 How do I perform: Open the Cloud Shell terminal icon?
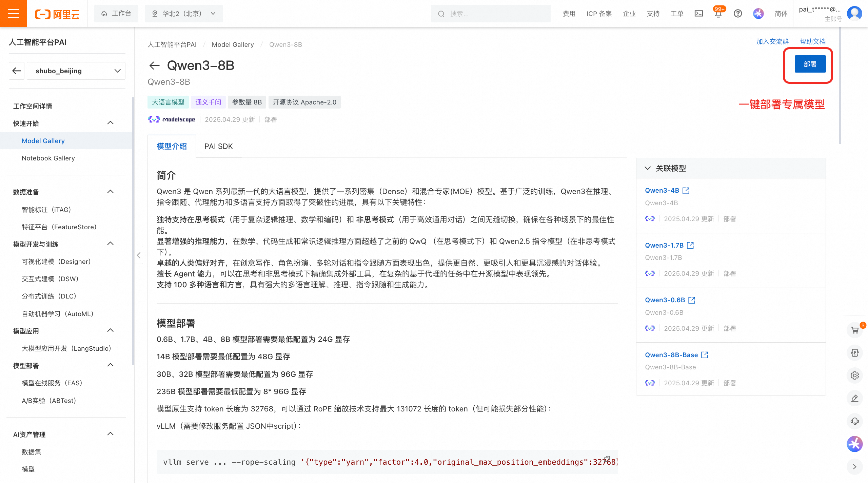tap(699, 14)
